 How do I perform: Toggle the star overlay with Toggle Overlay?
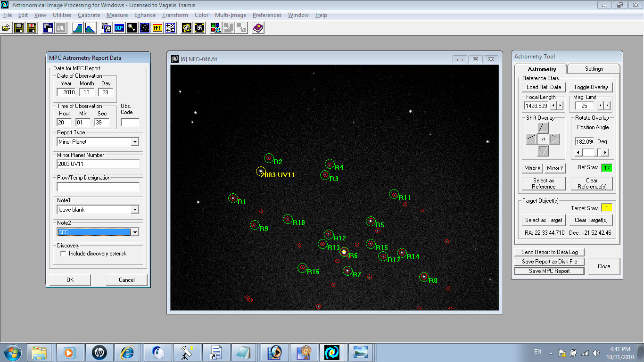coord(591,87)
